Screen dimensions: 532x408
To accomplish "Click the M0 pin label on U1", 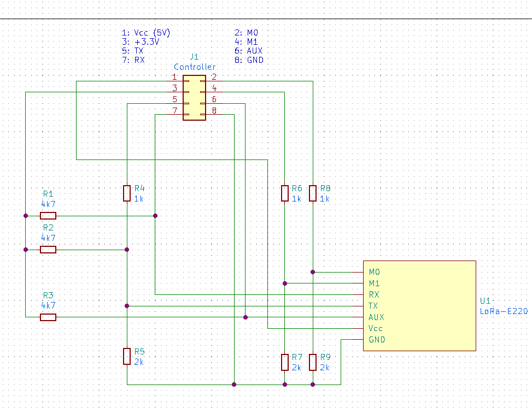I will coord(375,272).
